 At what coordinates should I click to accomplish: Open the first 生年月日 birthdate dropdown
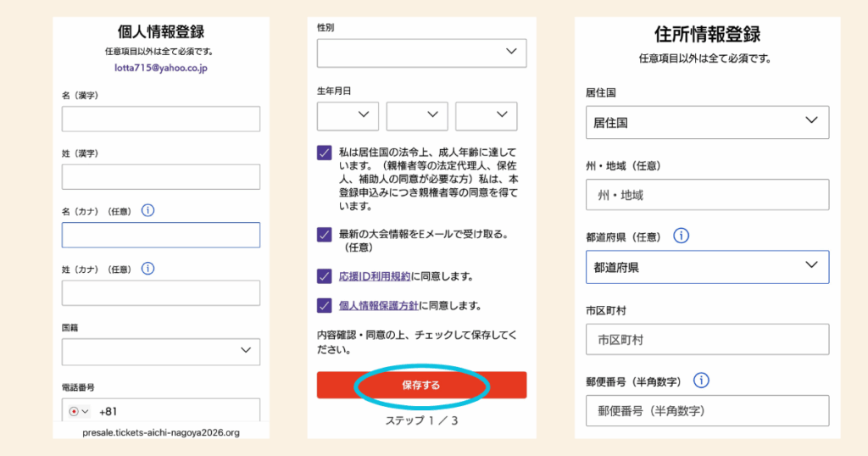[348, 116]
